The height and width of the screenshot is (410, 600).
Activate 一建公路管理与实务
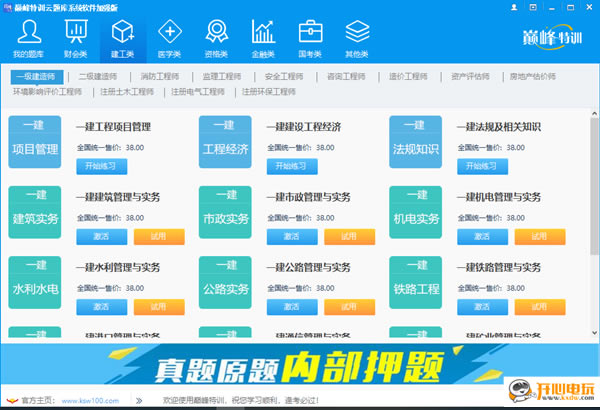point(292,307)
